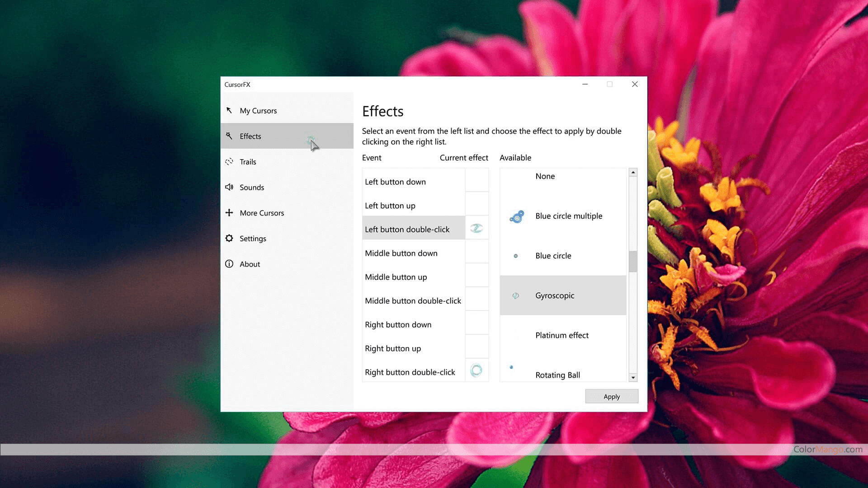This screenshot has height=488, width=868.
Task: Apply the selected effect with Apply button
Action: [612, 396]
